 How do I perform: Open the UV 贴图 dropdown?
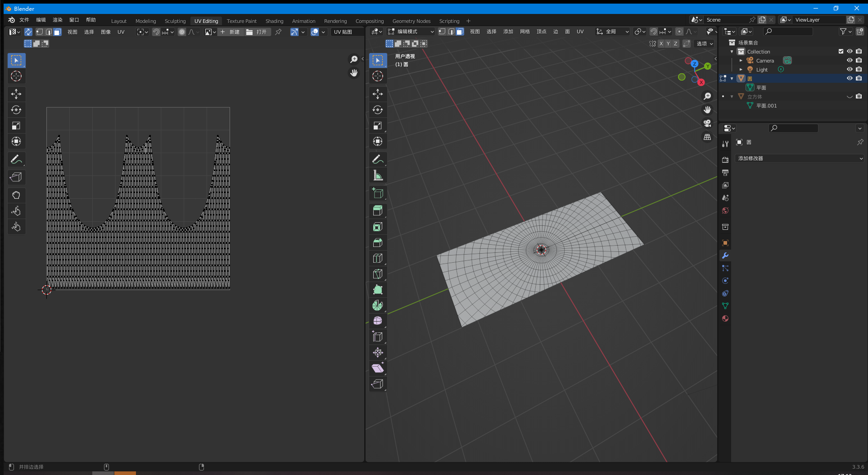347,32
